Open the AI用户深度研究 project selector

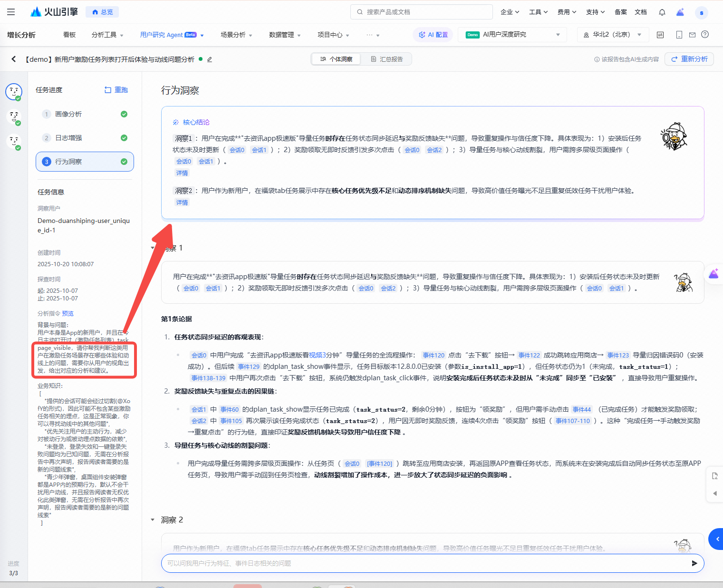(x=512, y=35)
